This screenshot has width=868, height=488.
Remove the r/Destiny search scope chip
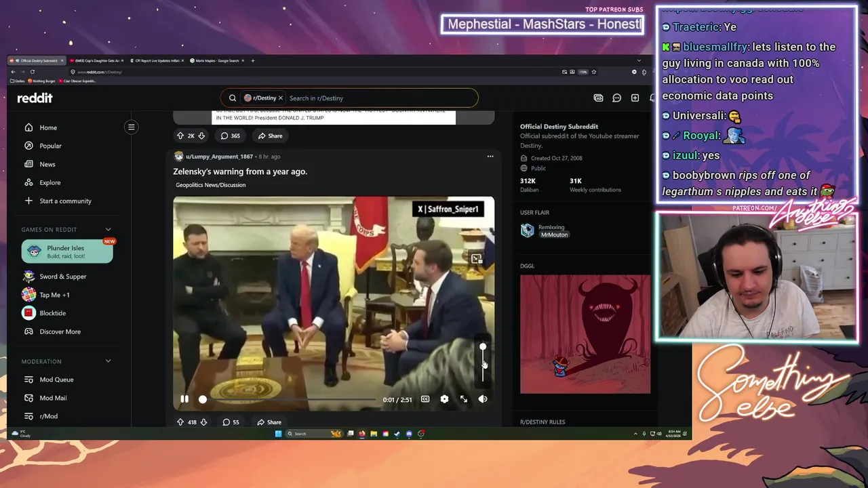pyautogui.click(x=281, y=98)
